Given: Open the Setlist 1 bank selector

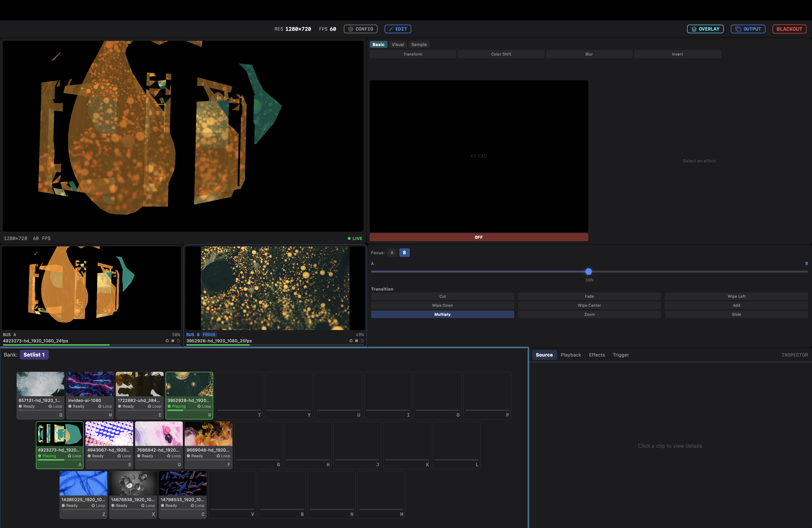Looking at the screenshot, I should click(34, 355).
